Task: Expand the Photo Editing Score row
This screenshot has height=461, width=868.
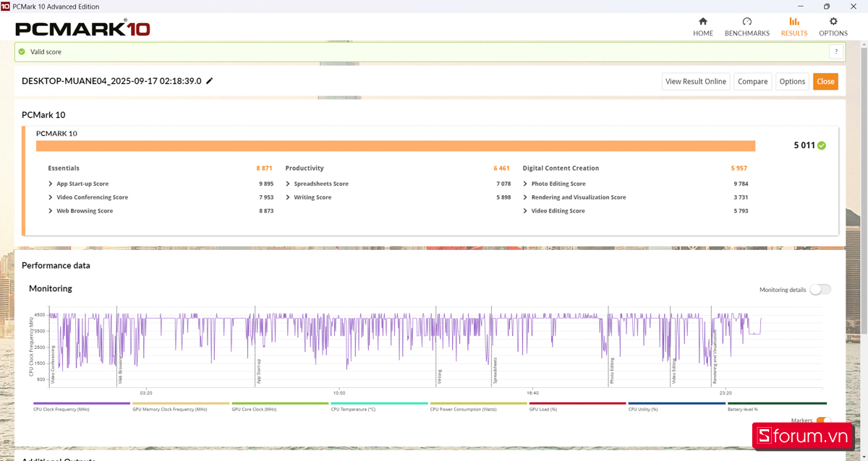Action: pyautogui.click(x=525, y=184)
